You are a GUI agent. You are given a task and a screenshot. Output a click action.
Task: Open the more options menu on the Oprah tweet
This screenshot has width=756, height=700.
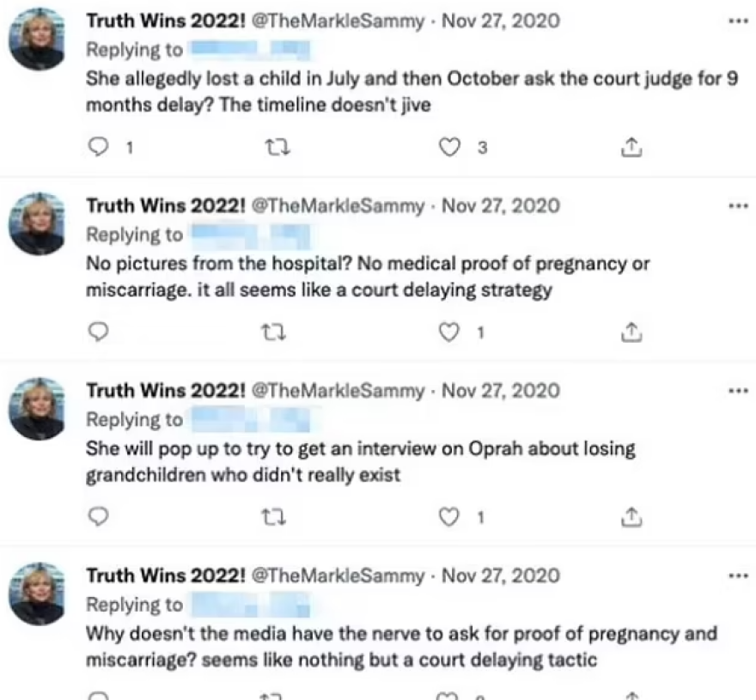click(x=737, y=390)
